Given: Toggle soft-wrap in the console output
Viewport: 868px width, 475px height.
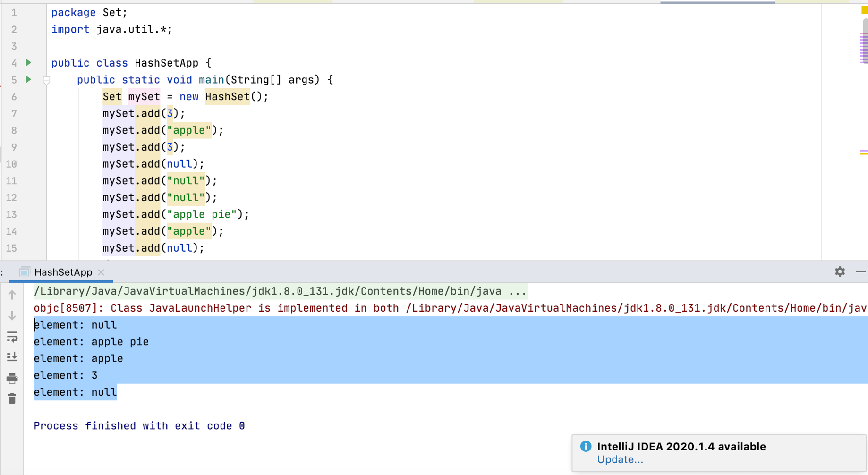Looking at the screenshot, I should point(12,337).
